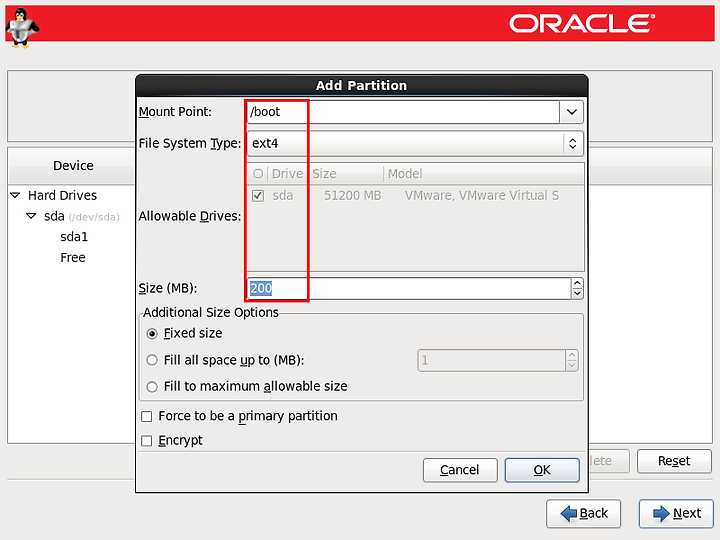720x540 pixels.
Task: Increase Size (MB) with the up arrow
Action: pos(578,283)
